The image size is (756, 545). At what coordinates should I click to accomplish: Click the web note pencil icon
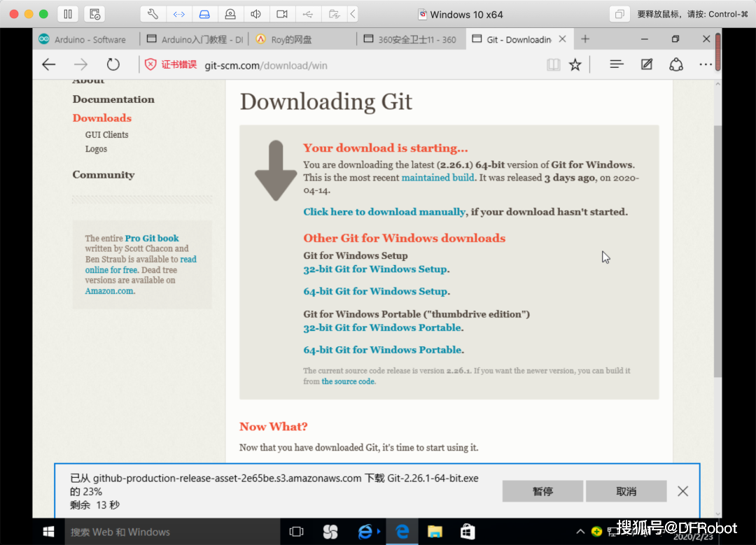tap(647, 64)
